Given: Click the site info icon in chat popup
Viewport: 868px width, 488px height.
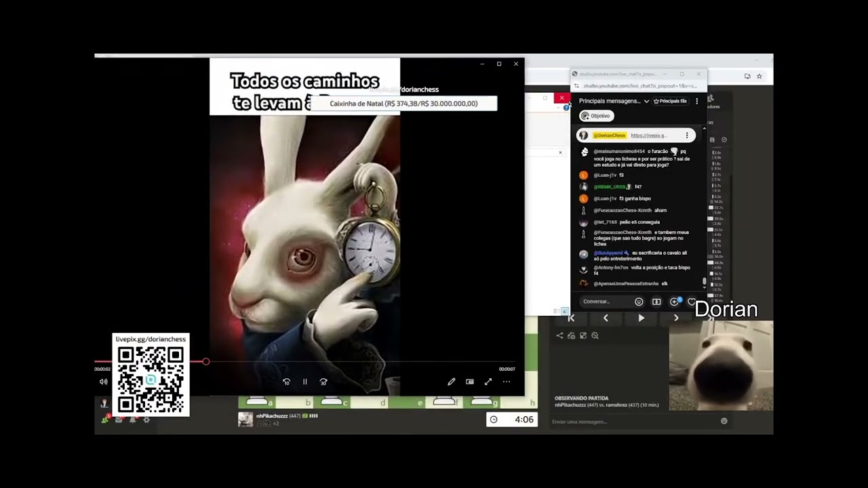Looking at the screenshot, I should [576, 86].
